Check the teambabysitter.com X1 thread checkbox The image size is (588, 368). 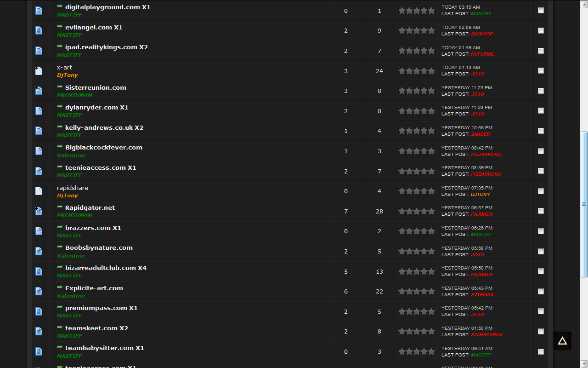click(541, 351)
